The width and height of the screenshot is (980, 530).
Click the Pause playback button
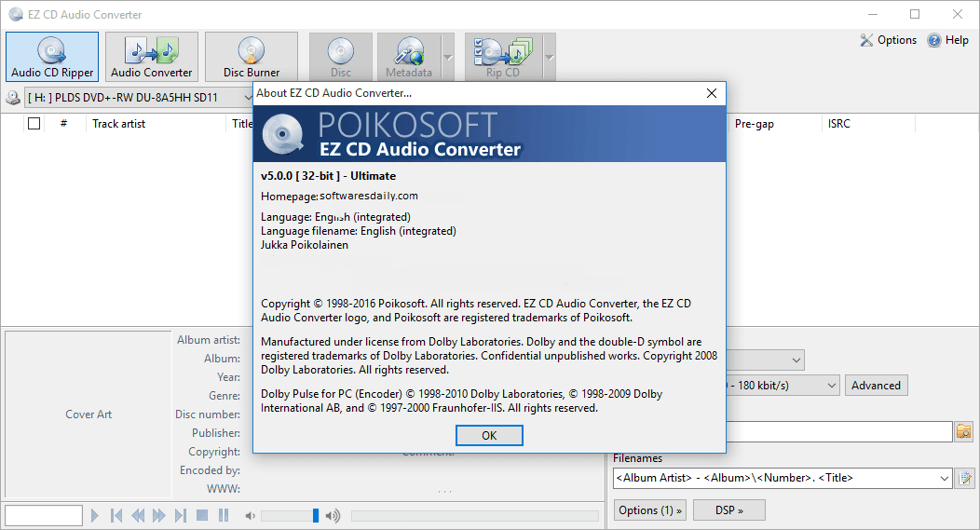pyautogui.click(x=224, y=516)
